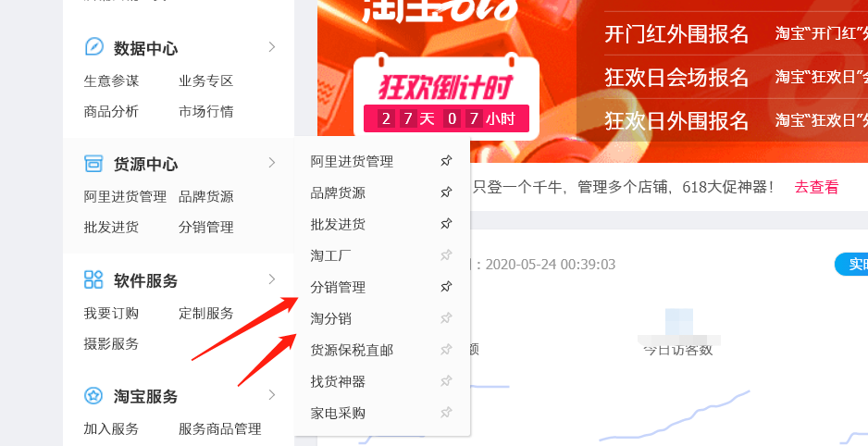Viewport: 868px width, 446px height.
Task: Click the 淘宝服务 section heading
Action: click(x=145, y=397)
